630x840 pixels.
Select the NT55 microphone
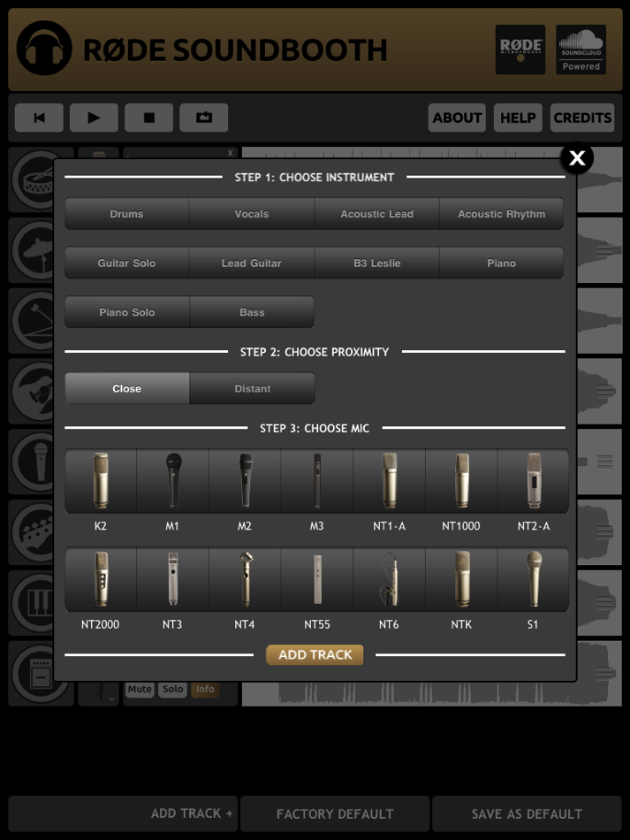click(317, 579)
